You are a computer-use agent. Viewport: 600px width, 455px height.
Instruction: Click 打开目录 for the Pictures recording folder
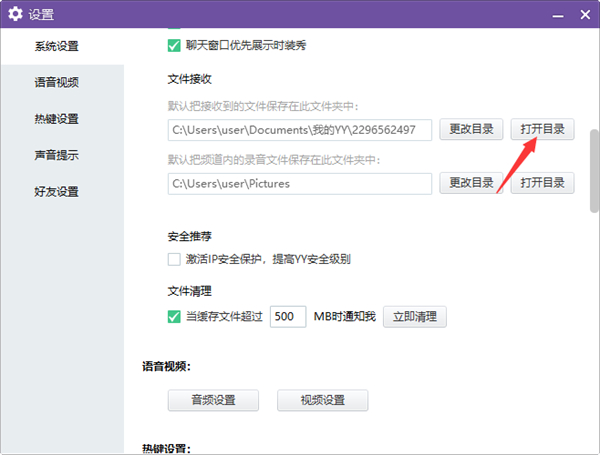coord(542,183)
